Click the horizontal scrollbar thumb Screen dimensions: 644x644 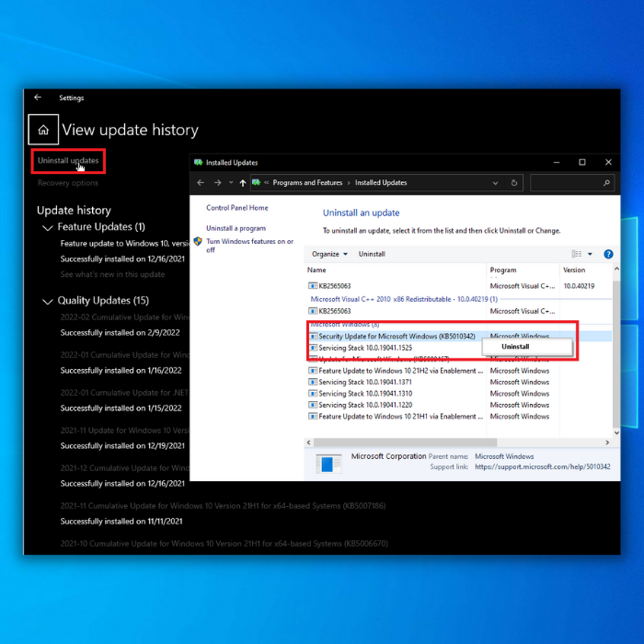pyautogui.click(x=405, y=443)
